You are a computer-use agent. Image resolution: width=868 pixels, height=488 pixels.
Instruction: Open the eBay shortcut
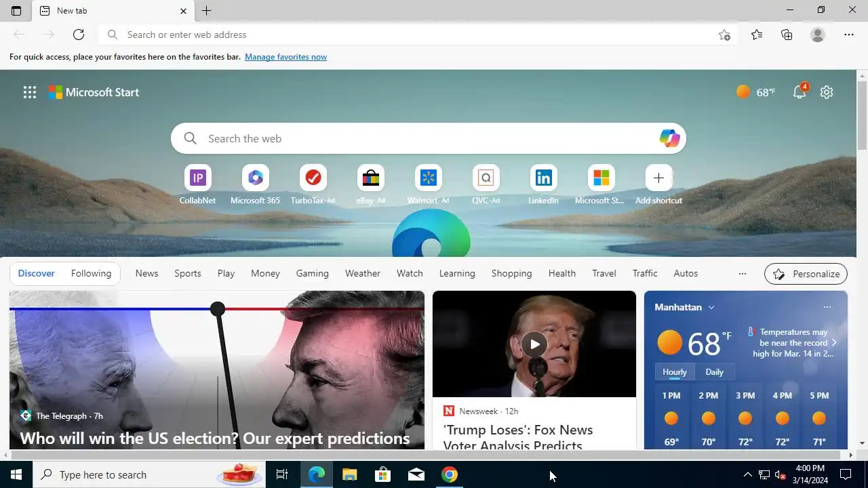click(370, 184)
